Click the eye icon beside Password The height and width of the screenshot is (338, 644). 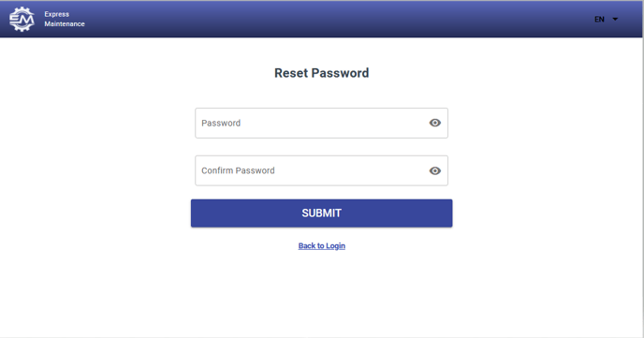(x=435, y=123)
